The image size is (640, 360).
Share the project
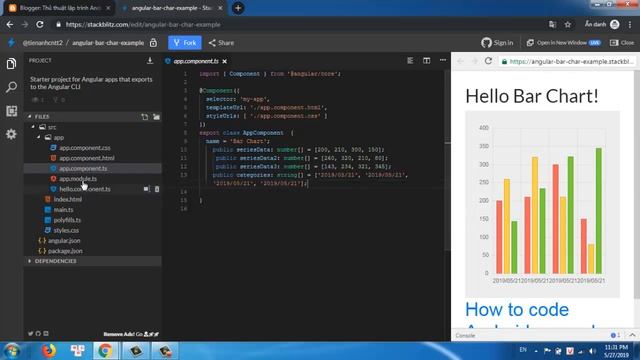point(221,42)
